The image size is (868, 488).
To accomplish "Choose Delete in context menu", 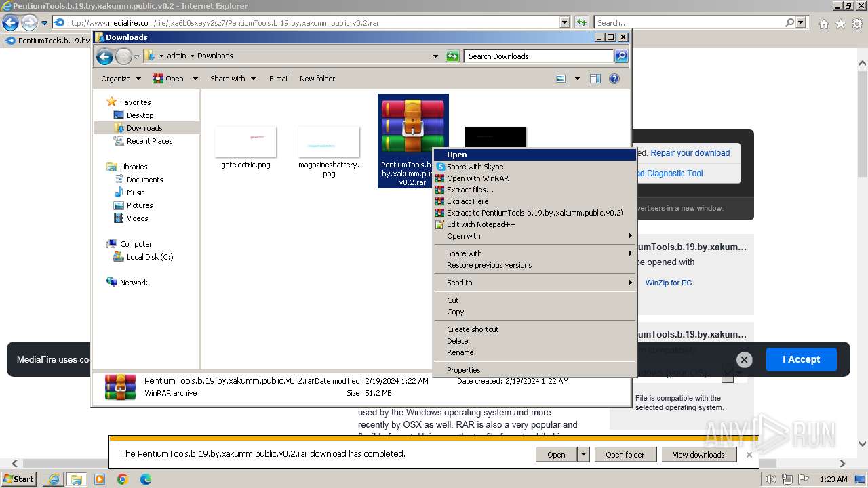I will pos(535,341).
